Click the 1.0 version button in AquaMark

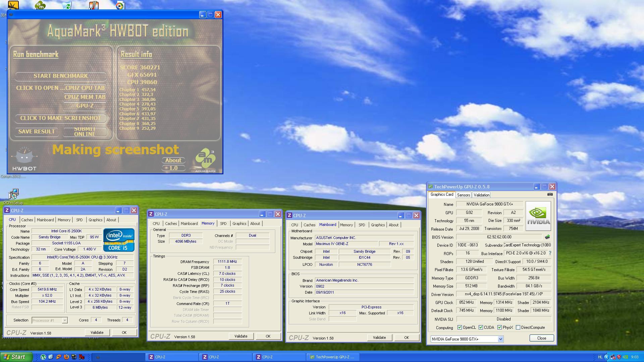[173, 168]
